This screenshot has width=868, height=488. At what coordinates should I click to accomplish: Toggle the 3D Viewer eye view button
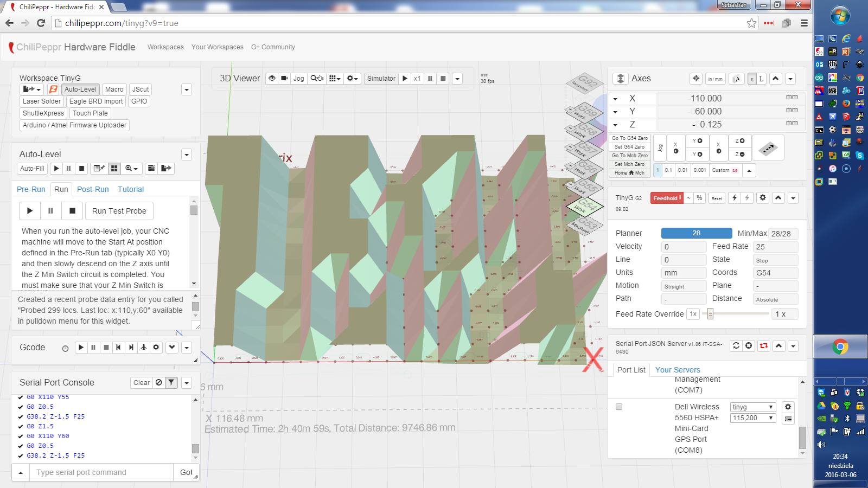[x=272, y=79]
